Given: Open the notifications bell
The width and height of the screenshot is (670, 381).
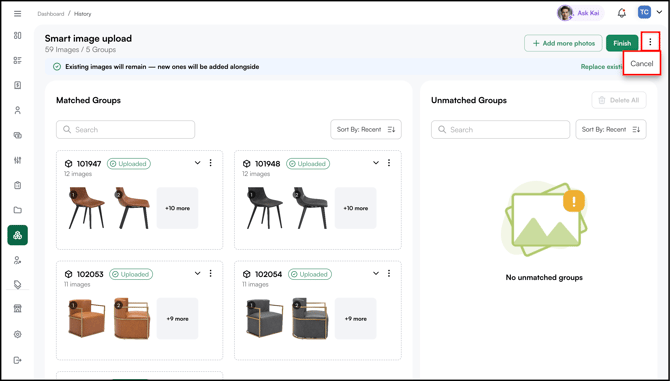Looking at the screenshot, I should [622, 13].
